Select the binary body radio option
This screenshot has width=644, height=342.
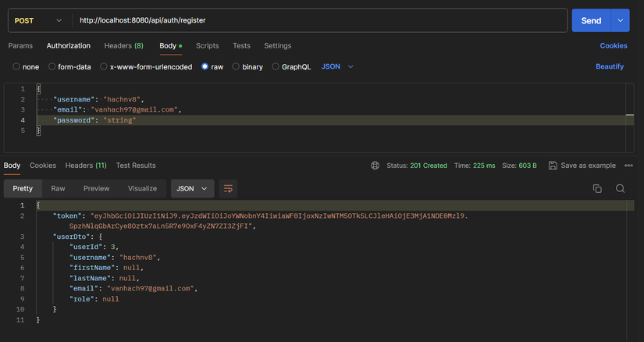236,67
